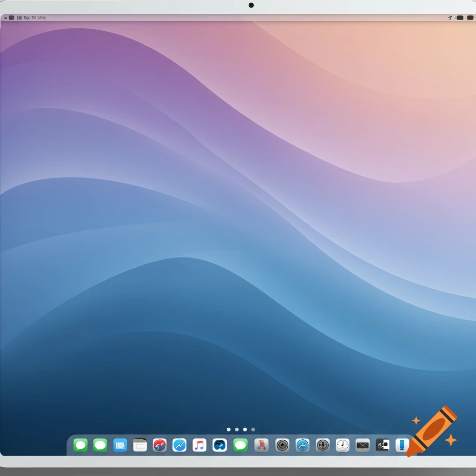
Task: Open the blue Mail envelope icon
Action: click(x=120, y=445)
